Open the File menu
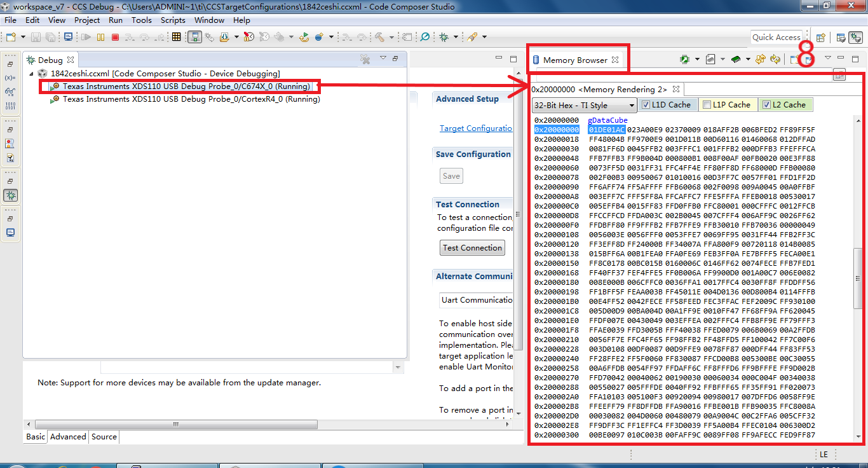Viewport: 868px width, 468px height. click(x=10, y=20)
